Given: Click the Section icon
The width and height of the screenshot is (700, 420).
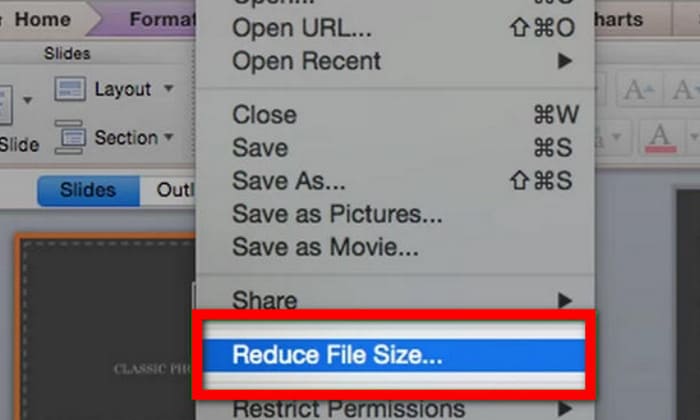Looking at the screenshot, I should (70, 137).
